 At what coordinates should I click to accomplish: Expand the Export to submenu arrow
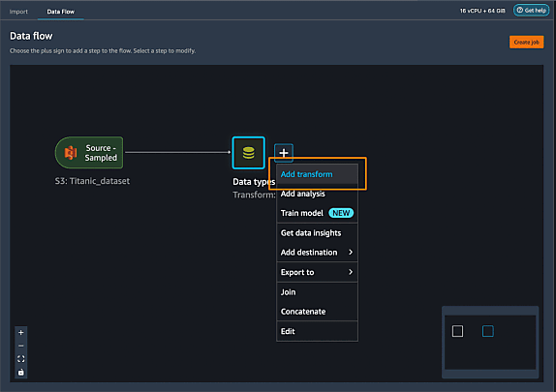(351, 272)
